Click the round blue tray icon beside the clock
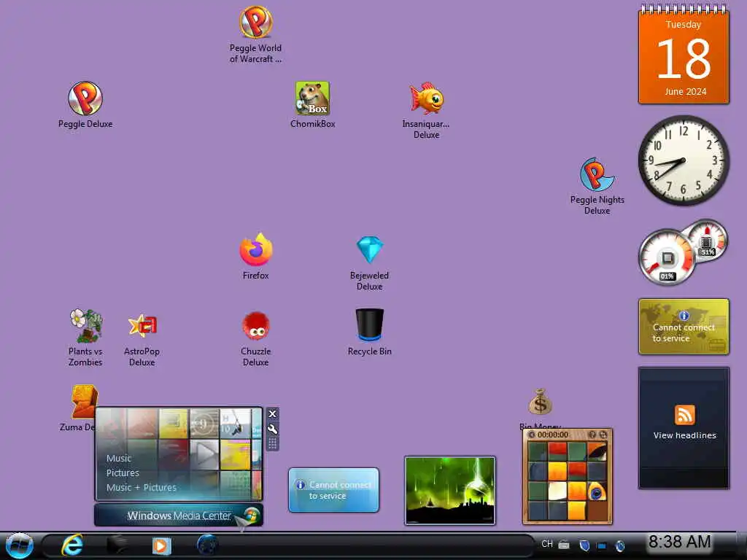 (620, 545)
